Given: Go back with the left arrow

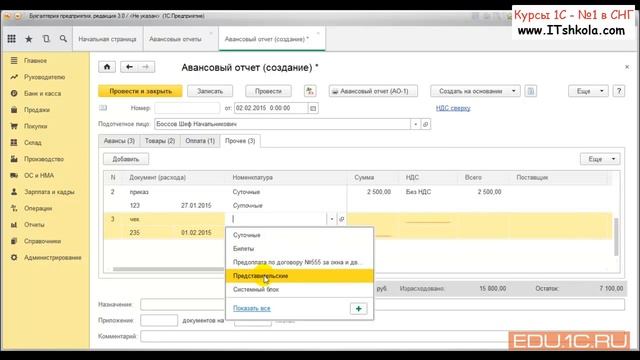Looking at the screenshot, I should pyautogui.click(x=129, y=67).
